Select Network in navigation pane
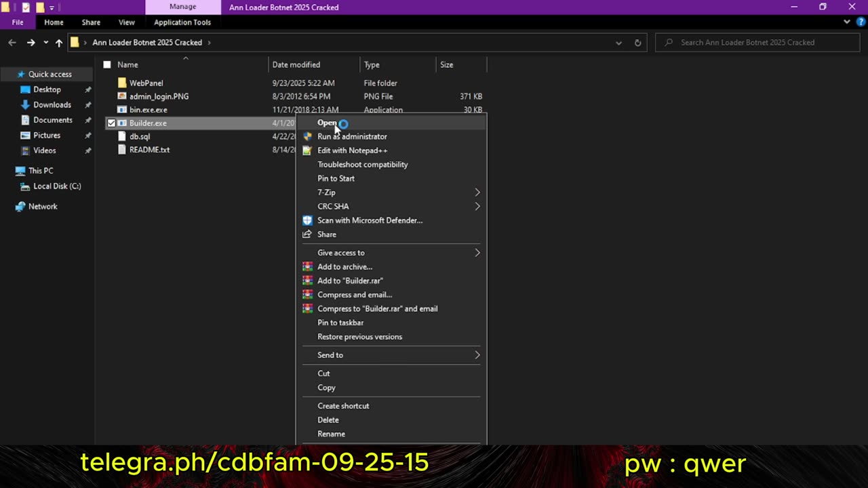Screen dimensions: 868x488 coord(43,207)
